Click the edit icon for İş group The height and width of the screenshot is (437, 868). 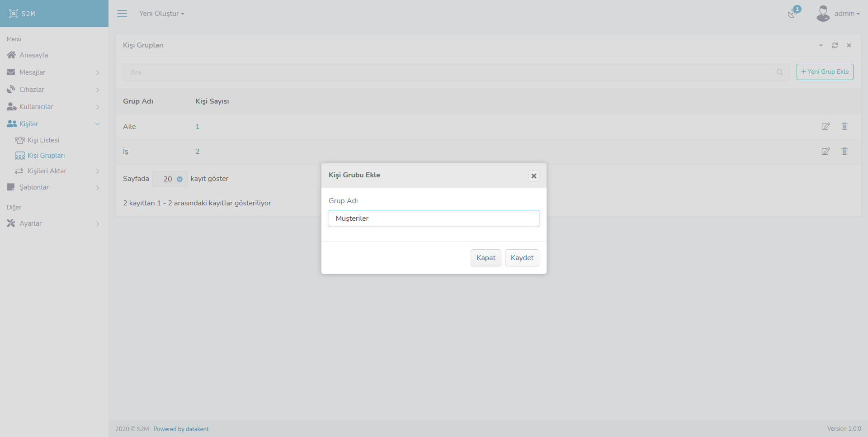click(x=826, y=152)
